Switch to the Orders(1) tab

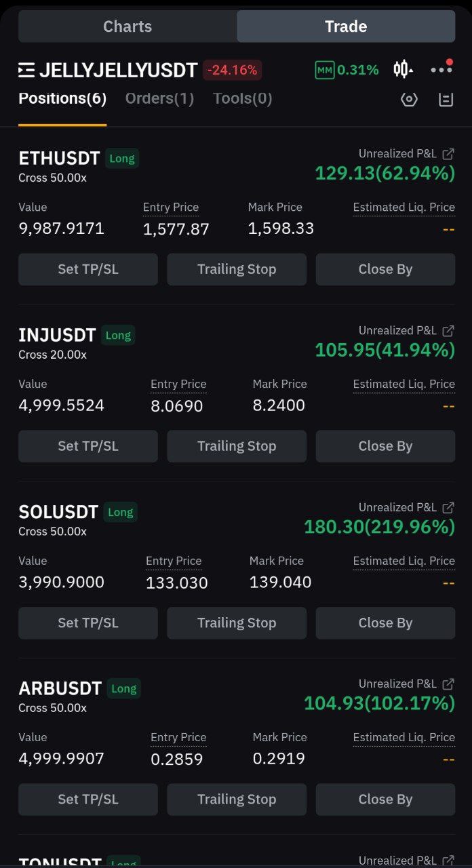click(x=159, y=99)
